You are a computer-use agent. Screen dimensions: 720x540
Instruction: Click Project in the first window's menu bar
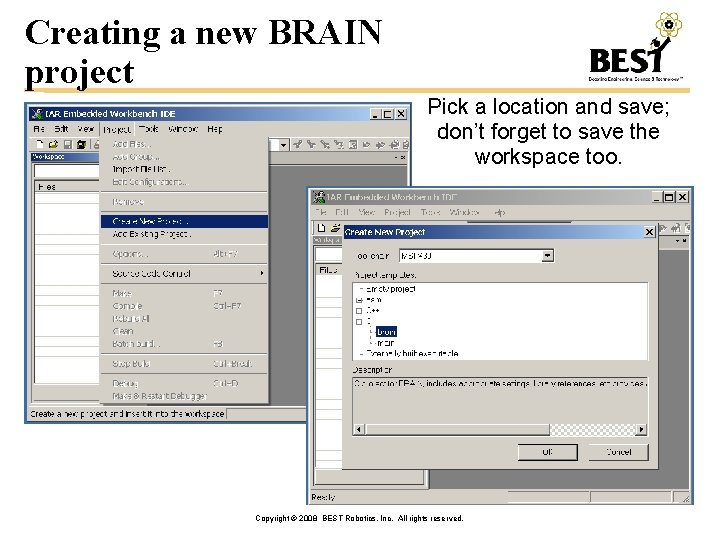117,129
